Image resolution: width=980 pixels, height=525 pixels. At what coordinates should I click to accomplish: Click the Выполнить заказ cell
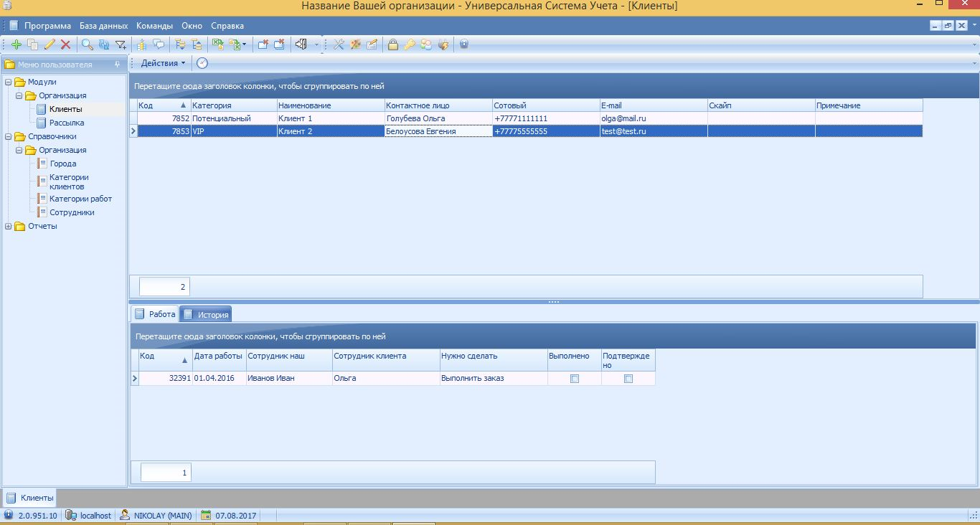(x=493, y=378)
